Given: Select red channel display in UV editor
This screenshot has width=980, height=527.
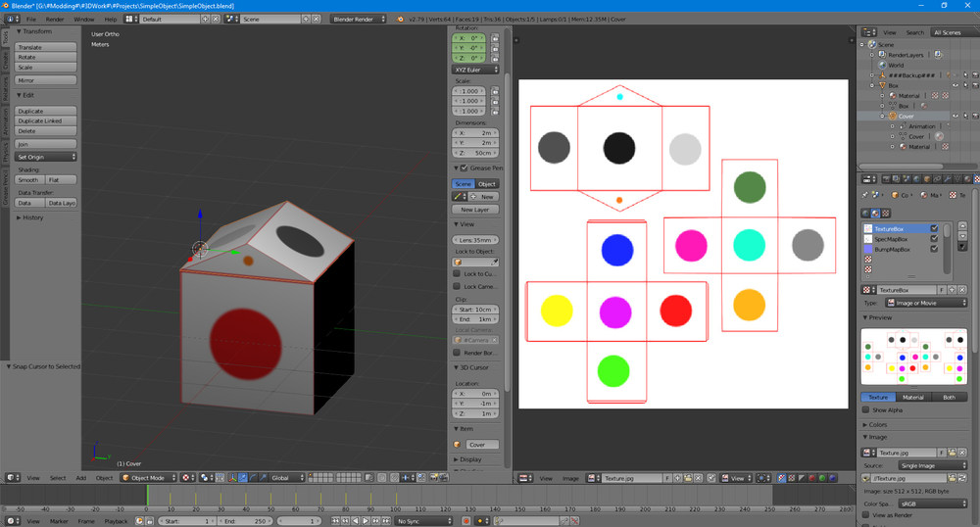Looking at the screenshot, I should 811,478.
